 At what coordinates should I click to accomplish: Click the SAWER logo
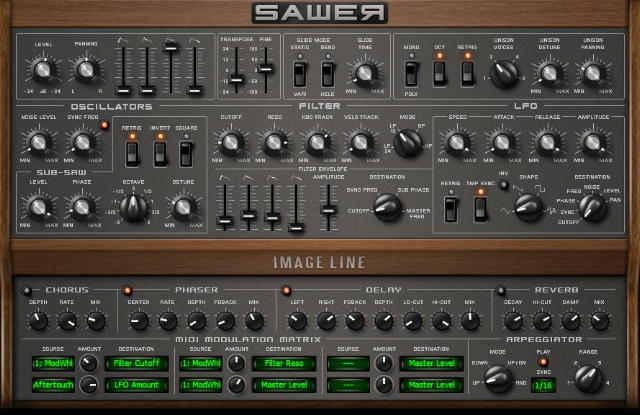tap(320, 13)
